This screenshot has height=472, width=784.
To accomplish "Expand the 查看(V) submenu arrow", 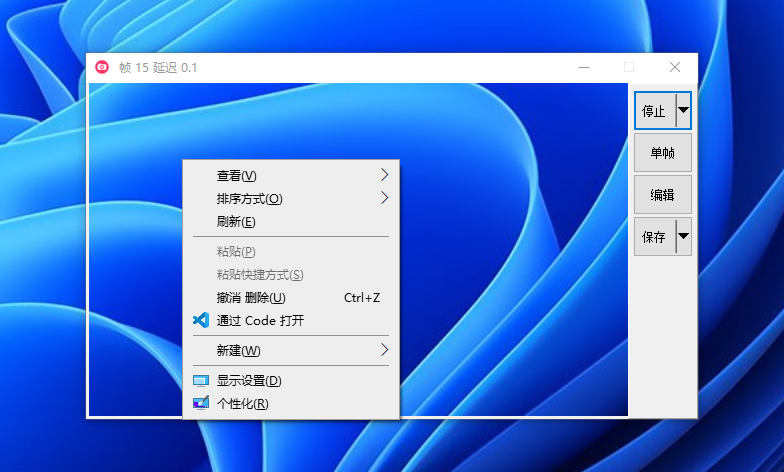I will [x=384, y=175].
